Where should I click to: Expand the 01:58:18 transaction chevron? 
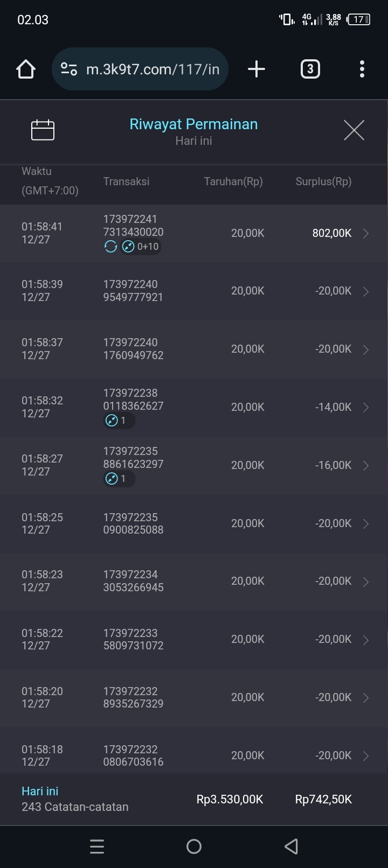pos(366,756)
